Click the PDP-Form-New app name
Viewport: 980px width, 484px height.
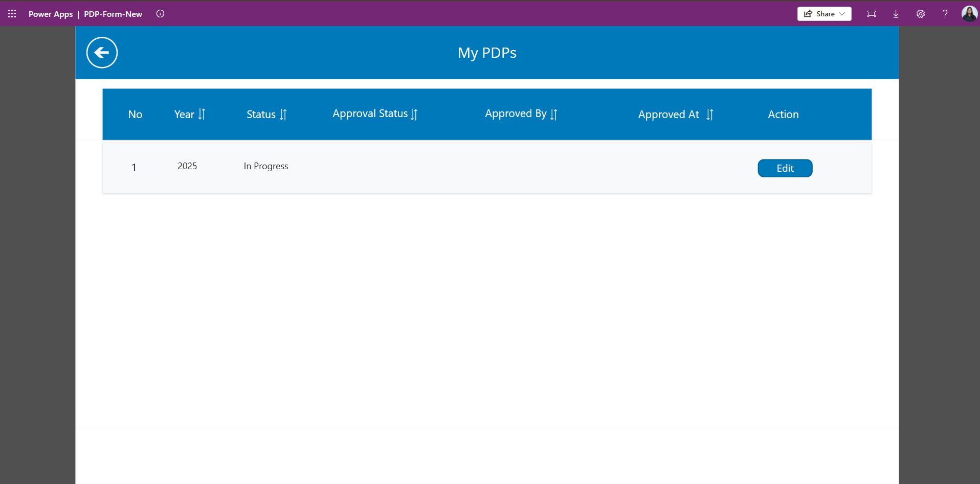point(113,14)
